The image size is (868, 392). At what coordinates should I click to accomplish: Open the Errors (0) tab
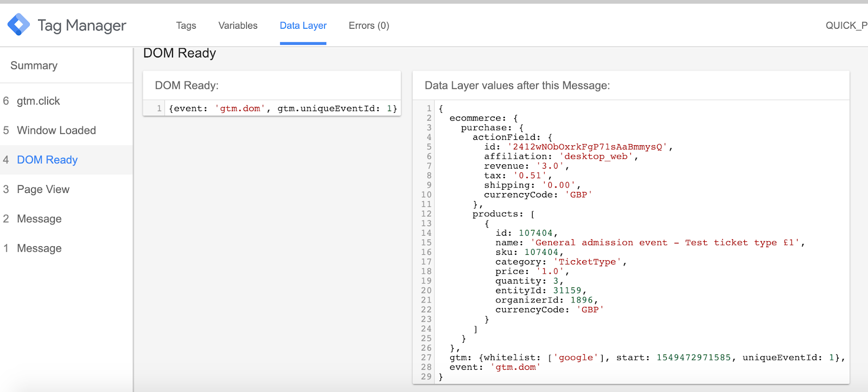click(369, 25)
